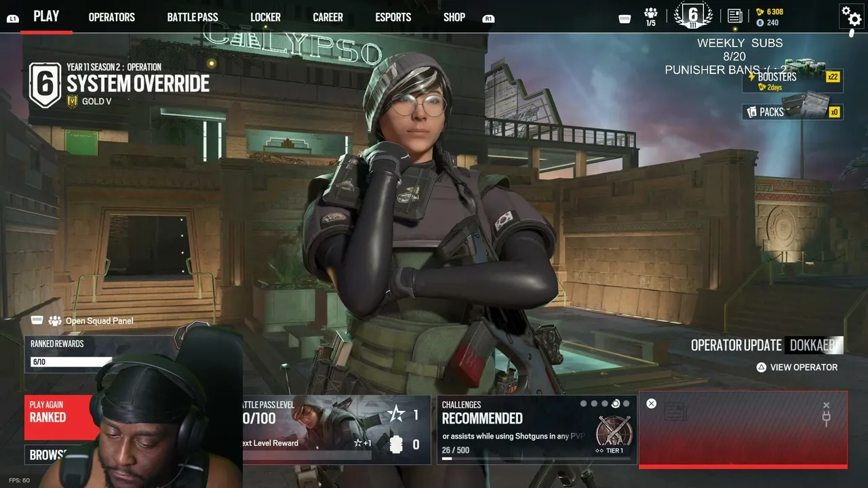
Task: Click the TIER 1 challenge label
Action: tap(609, 451)
